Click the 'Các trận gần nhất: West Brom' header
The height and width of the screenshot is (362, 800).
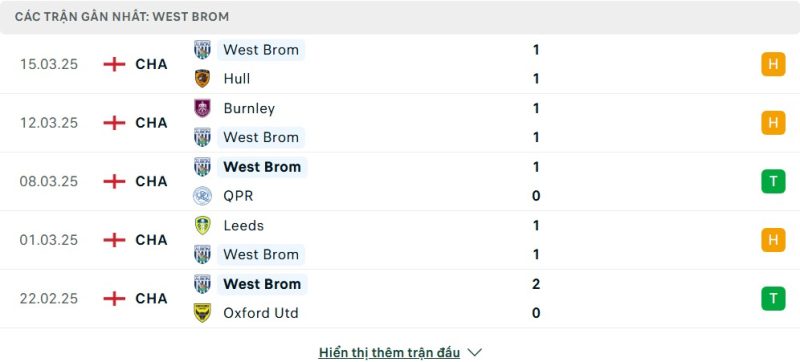coord(122,17)
